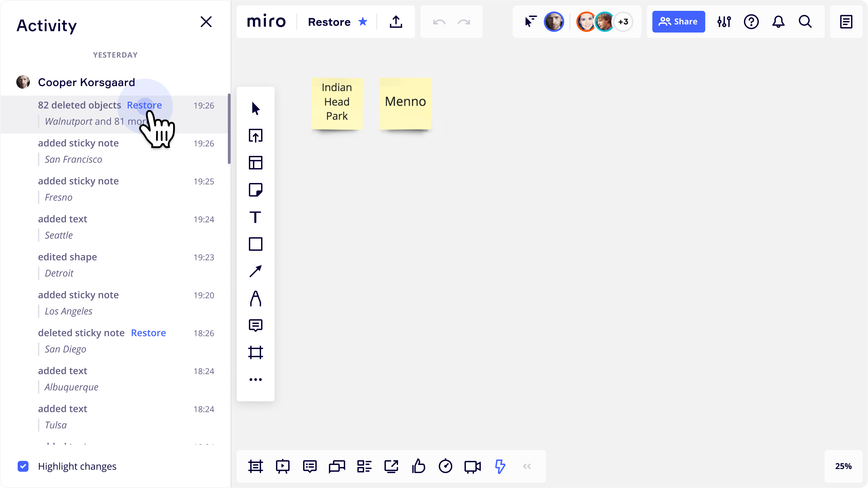Collapse the bottom toolbar with double chevron
868x488 pixels.
click(x=527, y=466)
